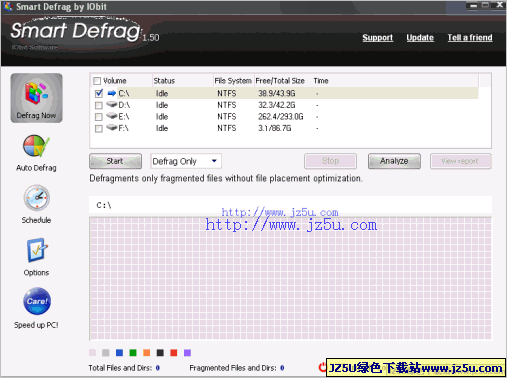Click the Care! Speed up PC icon
Viewport: 507px width, 378px height.
(x=37, y=301)
